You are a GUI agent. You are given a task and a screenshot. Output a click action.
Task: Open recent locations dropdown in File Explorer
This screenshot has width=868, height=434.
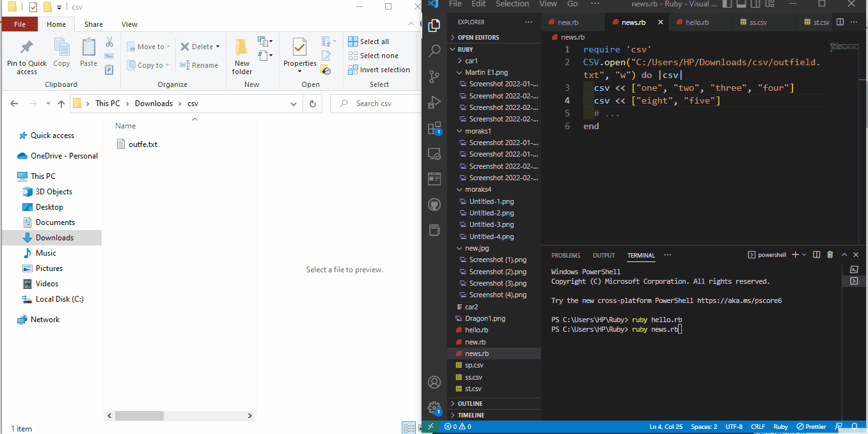click(48, 104)
